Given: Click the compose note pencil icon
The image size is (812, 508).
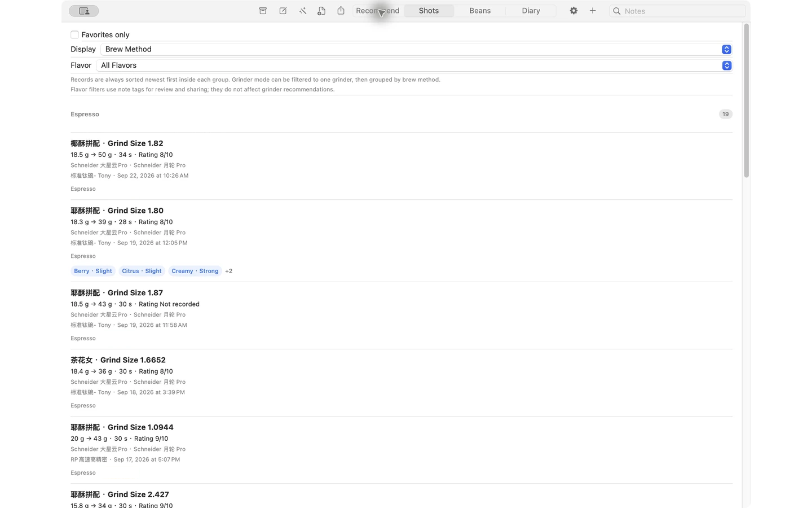Looking at the screenshot, I should (283, 11).
